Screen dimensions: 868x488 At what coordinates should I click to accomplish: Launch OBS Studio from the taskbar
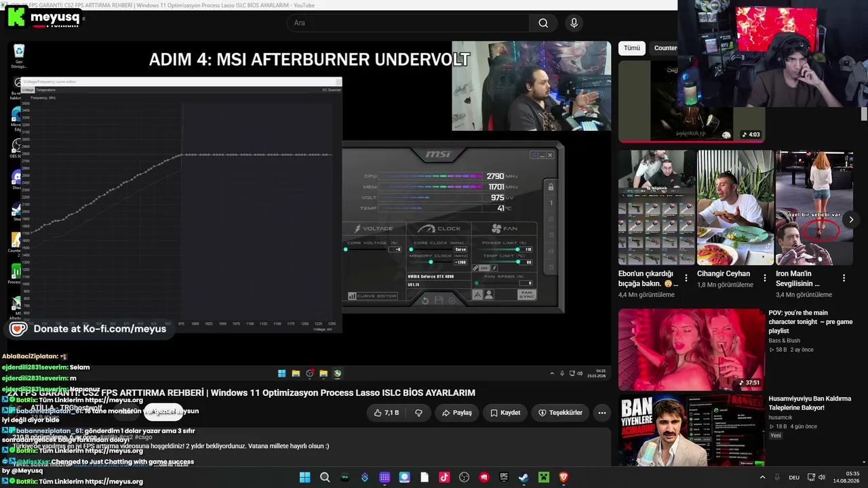point(464,477)
